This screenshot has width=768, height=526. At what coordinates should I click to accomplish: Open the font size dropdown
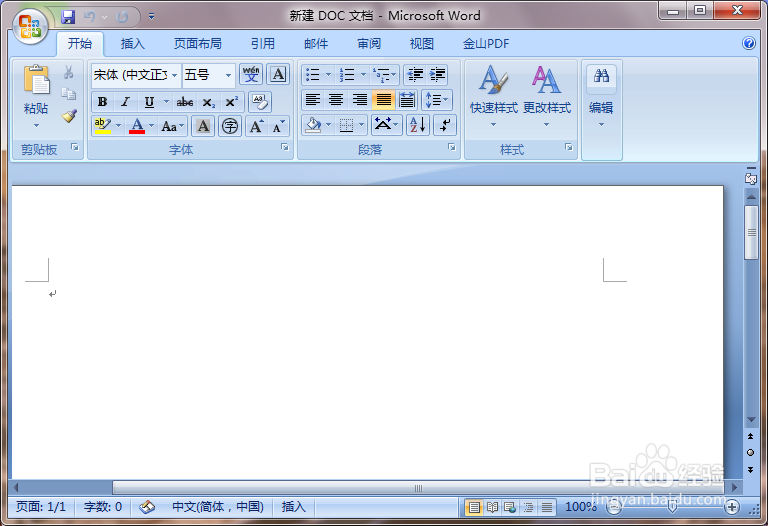(x=228, y=75)
